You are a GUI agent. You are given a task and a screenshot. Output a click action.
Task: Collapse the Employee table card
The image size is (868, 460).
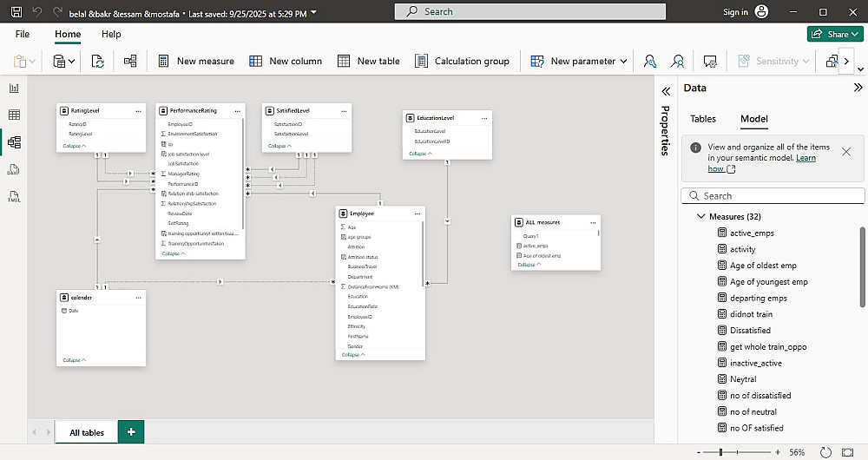(x=353, y=354)
